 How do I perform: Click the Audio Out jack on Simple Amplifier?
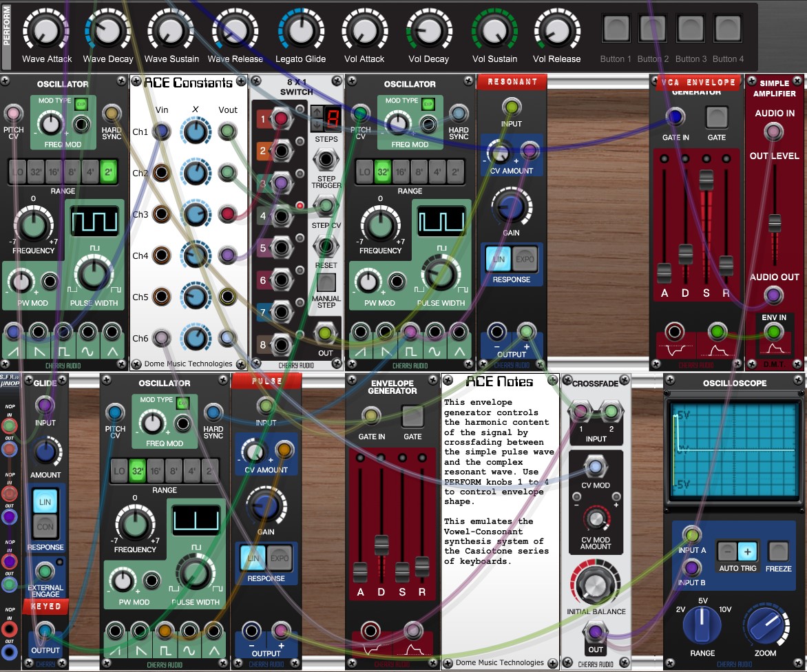pyautogui.click(x=773, y=295)
